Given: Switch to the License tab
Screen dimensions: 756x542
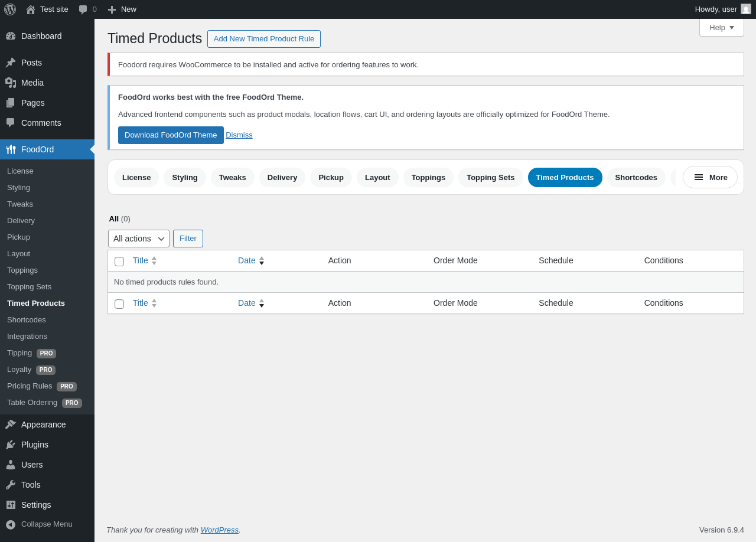Looking at the screenshot, I should (136, 177).
